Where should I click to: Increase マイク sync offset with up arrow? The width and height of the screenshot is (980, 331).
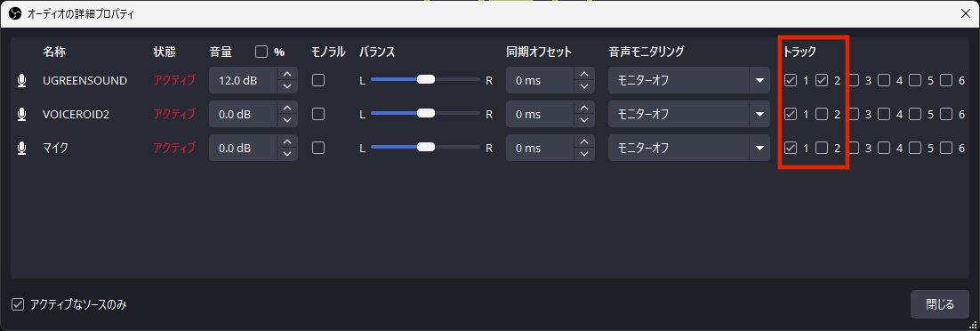(583, 141)
